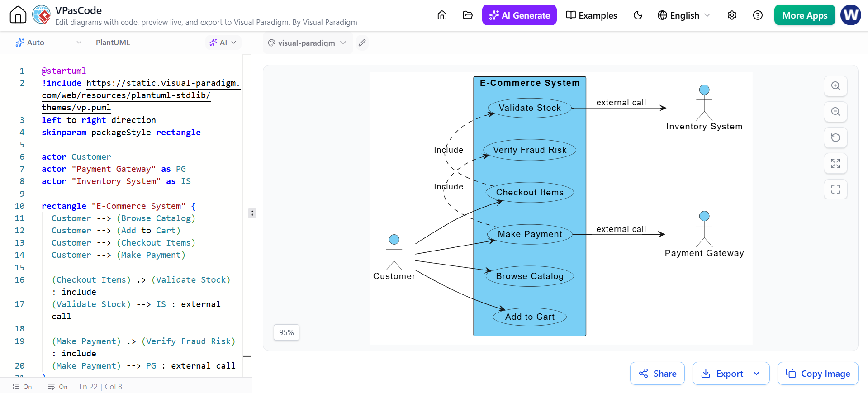868x393 pixels.
Task: Open the folder icon to load a file
Action: [x=468, y=15]
